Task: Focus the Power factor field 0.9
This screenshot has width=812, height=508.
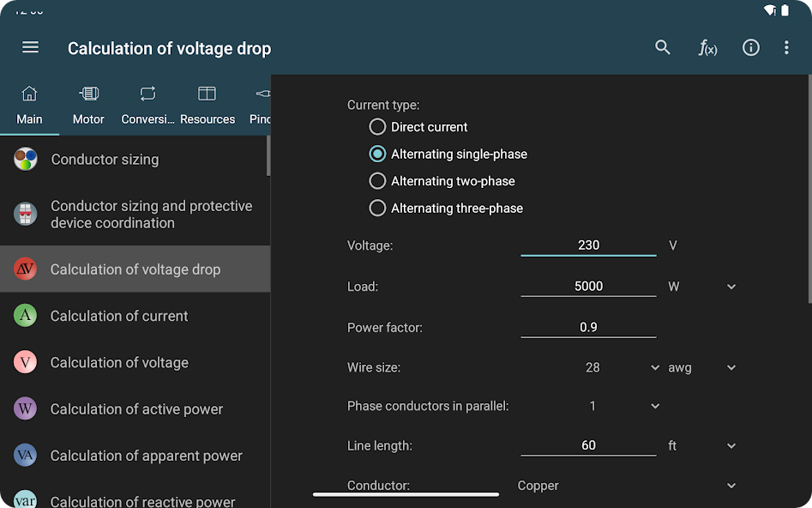Action: point(588,327)
